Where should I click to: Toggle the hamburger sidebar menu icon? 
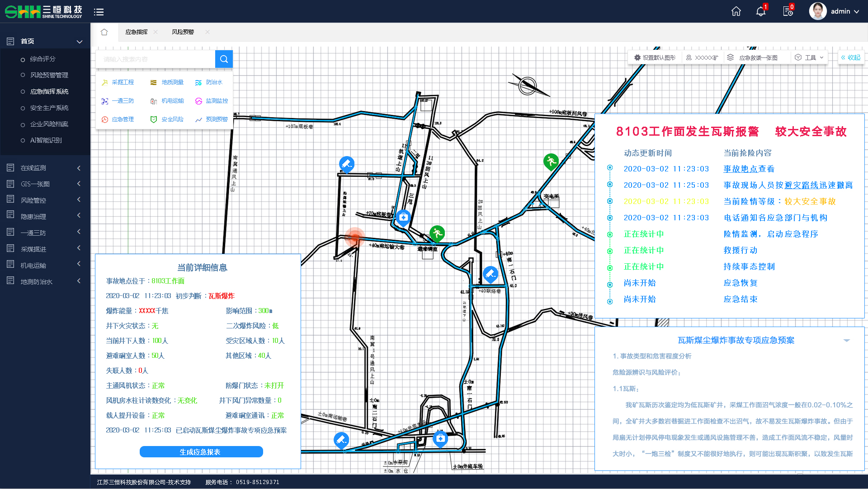coord(99,12)
